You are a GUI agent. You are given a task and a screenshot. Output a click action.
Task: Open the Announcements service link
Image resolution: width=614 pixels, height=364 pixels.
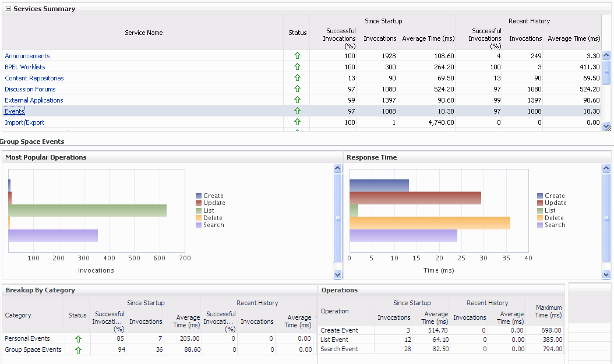27,56
